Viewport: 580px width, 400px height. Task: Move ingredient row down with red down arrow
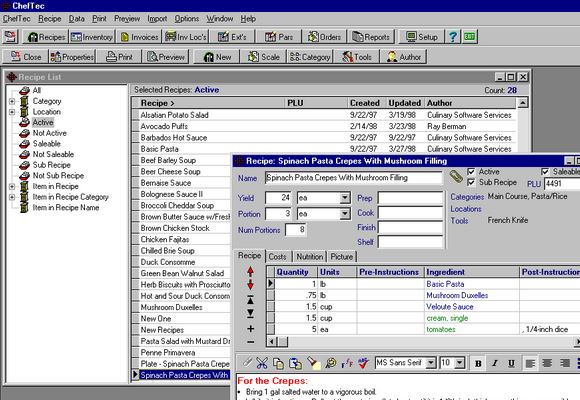250,285
